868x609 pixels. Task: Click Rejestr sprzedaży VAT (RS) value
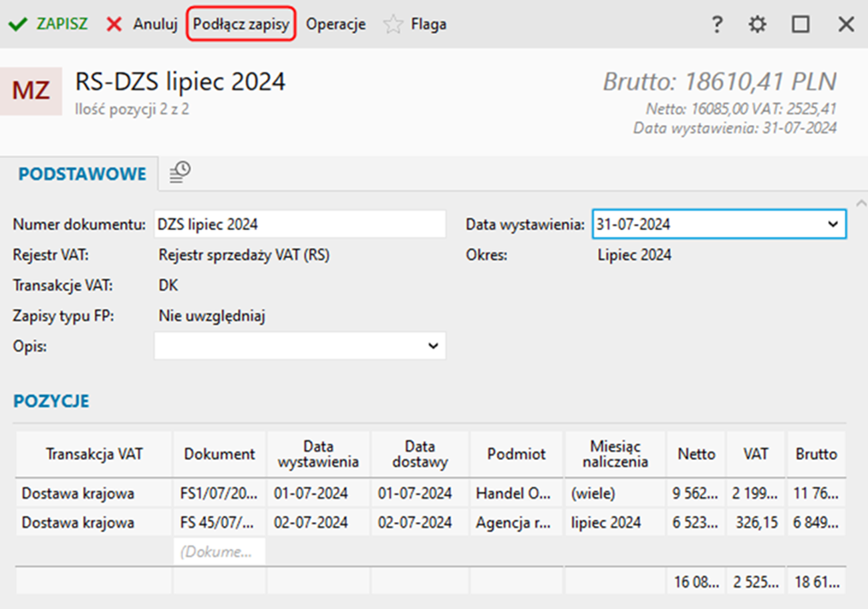[244, 255]
